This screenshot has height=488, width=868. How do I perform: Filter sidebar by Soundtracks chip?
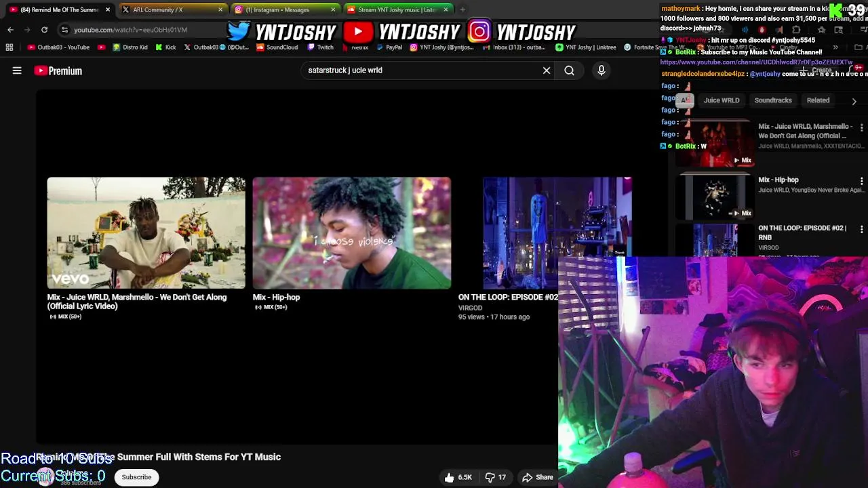pyautogui.click(x=773, y=100)
